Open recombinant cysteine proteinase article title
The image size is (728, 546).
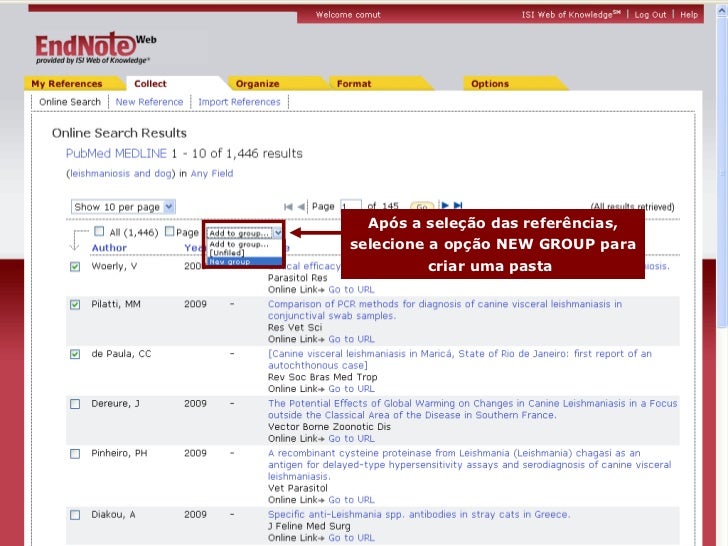point(469,465)
